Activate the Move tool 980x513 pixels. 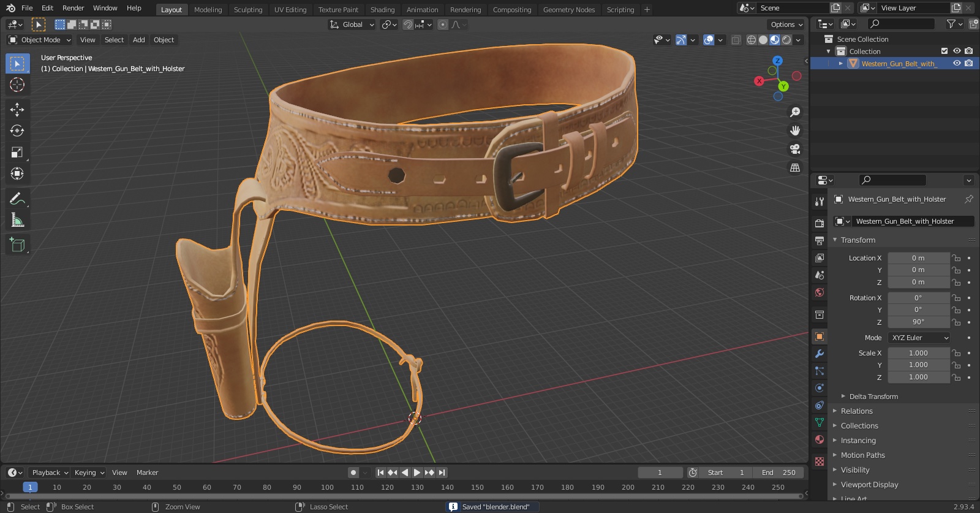17,109
